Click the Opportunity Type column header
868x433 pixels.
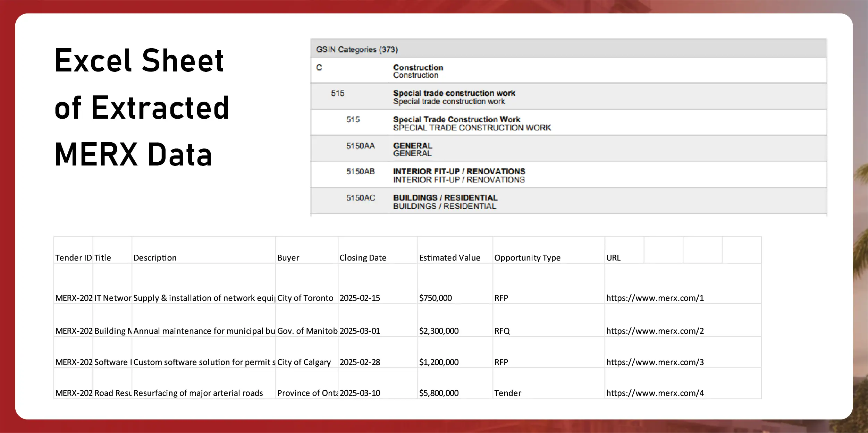[x=527, y=258]
